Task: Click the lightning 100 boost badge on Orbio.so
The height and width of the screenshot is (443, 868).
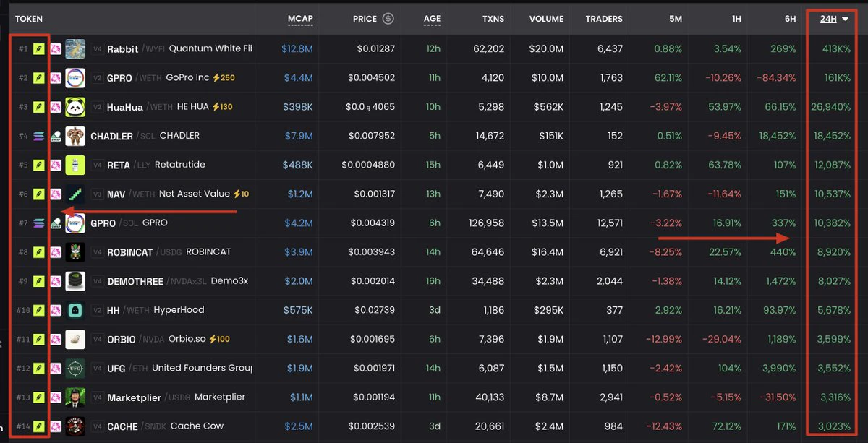Action: 219,339
